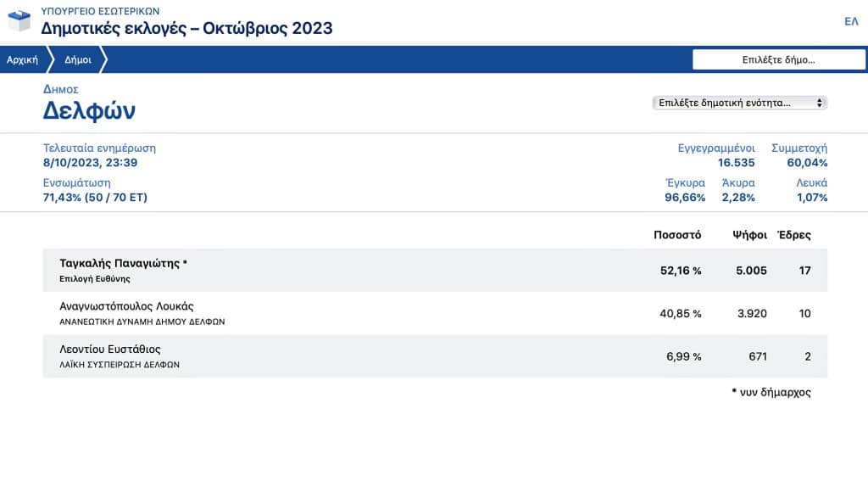868x481 pixels.
Task: Click the Δημοτικές εκλογές – Οκτώβριος 2023 title
Action: (x=186, y=28)
